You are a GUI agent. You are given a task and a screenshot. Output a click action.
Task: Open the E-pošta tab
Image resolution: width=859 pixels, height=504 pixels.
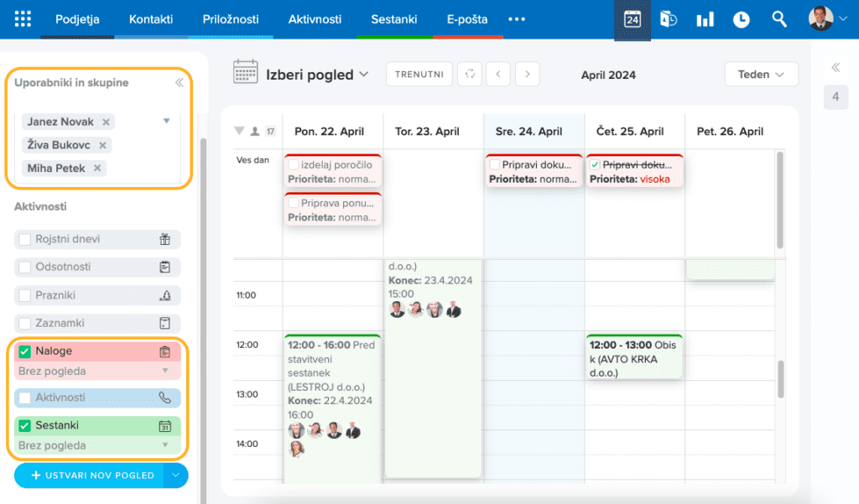pos(467,19)
